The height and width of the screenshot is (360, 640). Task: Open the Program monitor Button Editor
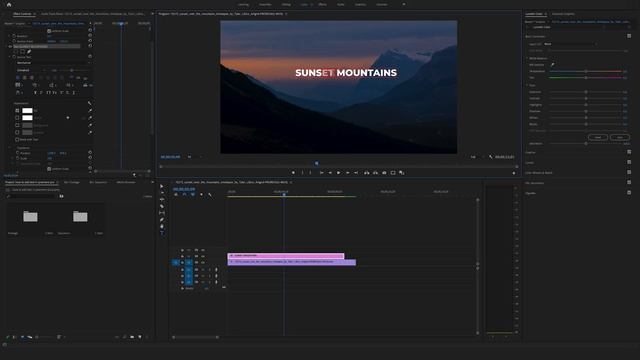click(513, 173)
